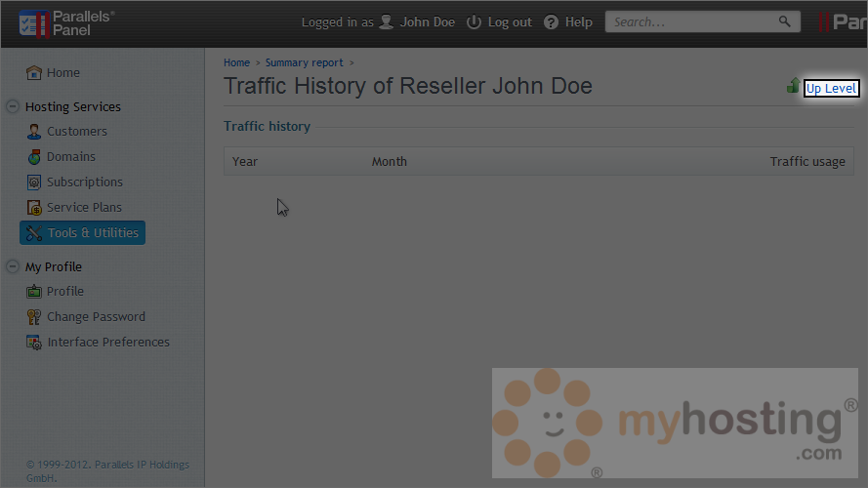Click the Change Password keys icon
The image size is (868, 488).
point(34,316)
